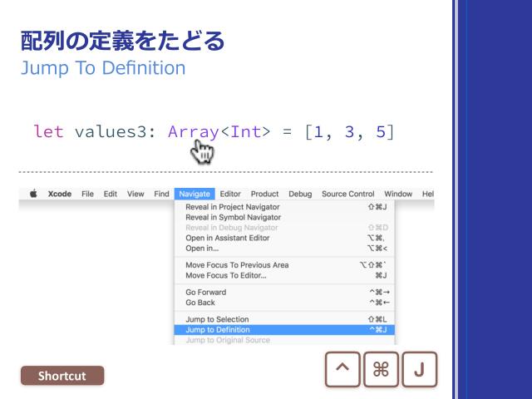
Task: Click the Shortcut label button
Action: pos(64,376)
